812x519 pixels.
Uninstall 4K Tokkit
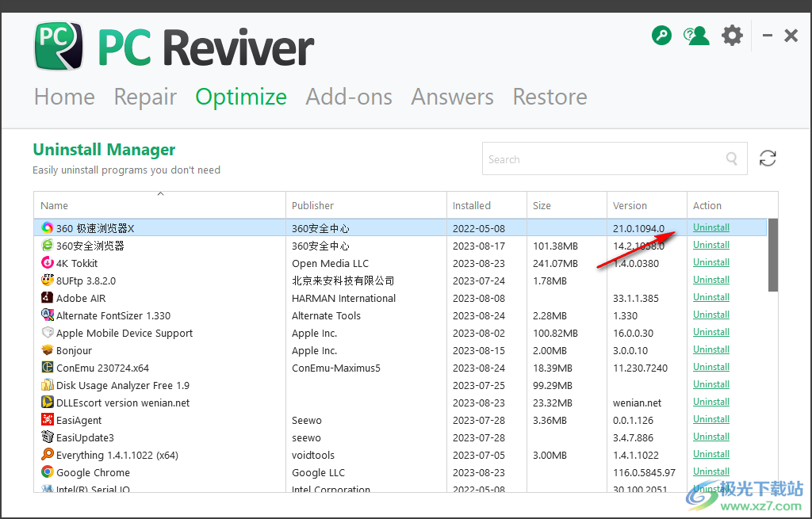pyautogui.click(x=711, y=263)
